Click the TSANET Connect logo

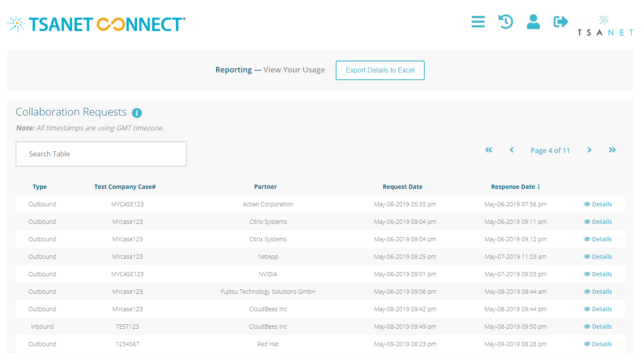(96, 24)
